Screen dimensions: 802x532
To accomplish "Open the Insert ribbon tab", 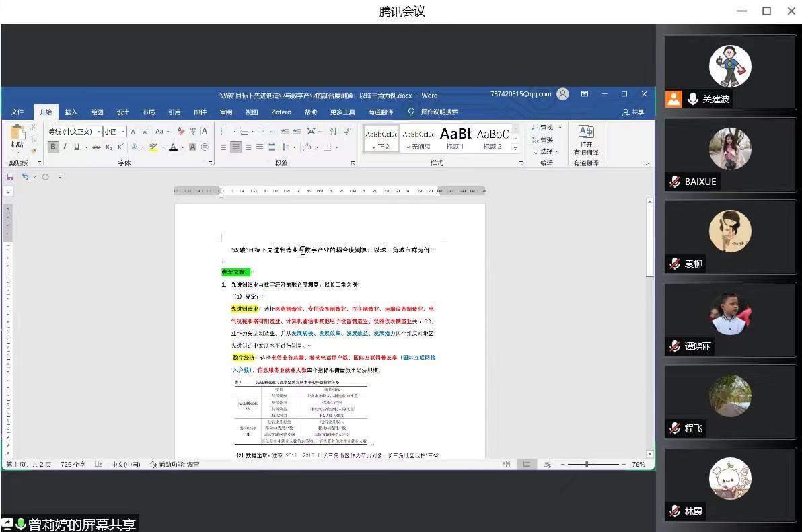I will [x=71, y=112].
